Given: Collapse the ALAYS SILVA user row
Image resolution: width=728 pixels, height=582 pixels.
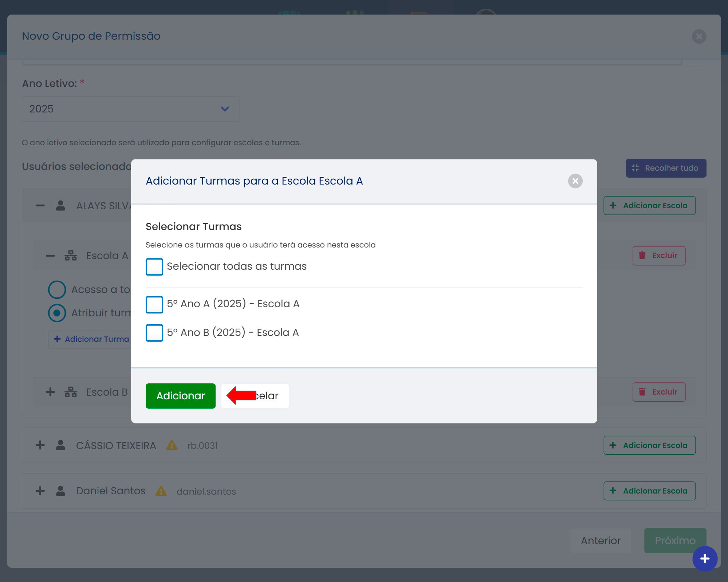Looking at the screenshot, I should coord(40,206).
